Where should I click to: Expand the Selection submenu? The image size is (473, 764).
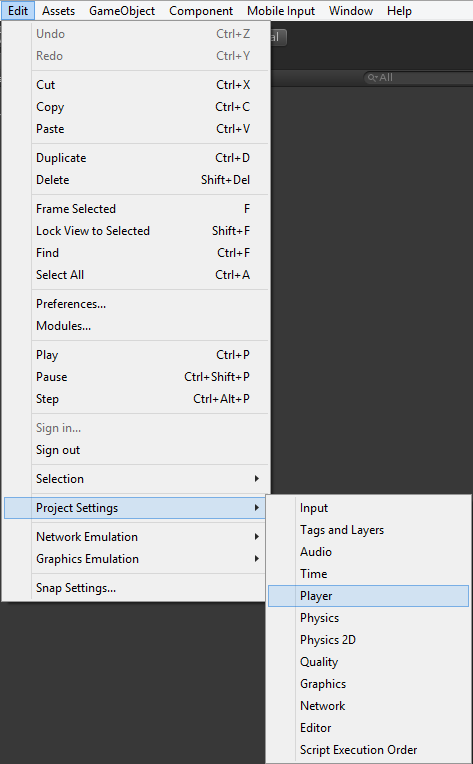click(135, 479)
